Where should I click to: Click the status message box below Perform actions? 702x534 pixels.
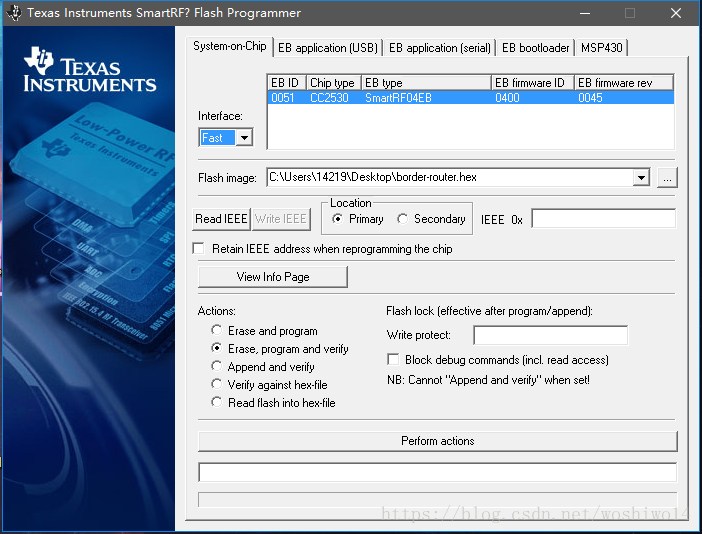point(437,472)
